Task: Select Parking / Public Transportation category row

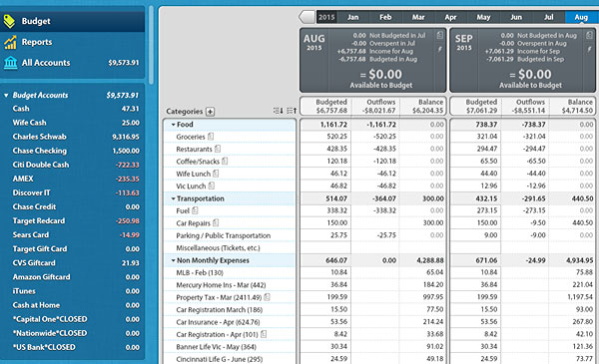Action: tap(230, 235)
